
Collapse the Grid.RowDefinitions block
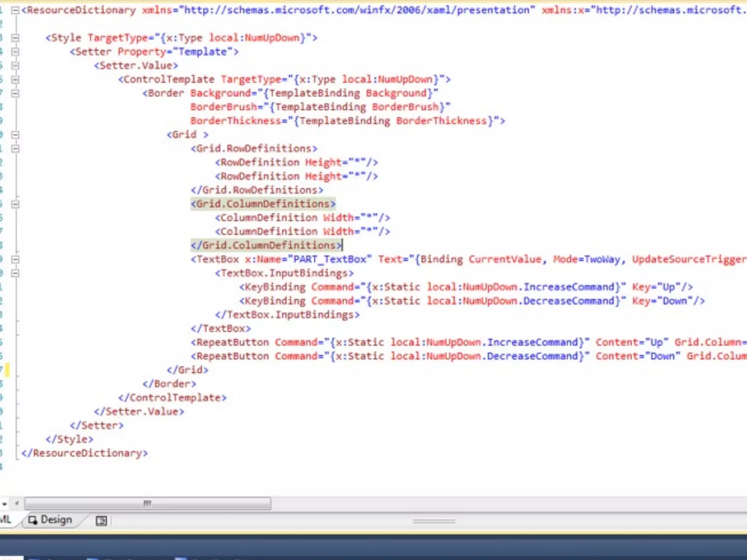[15, 149]
